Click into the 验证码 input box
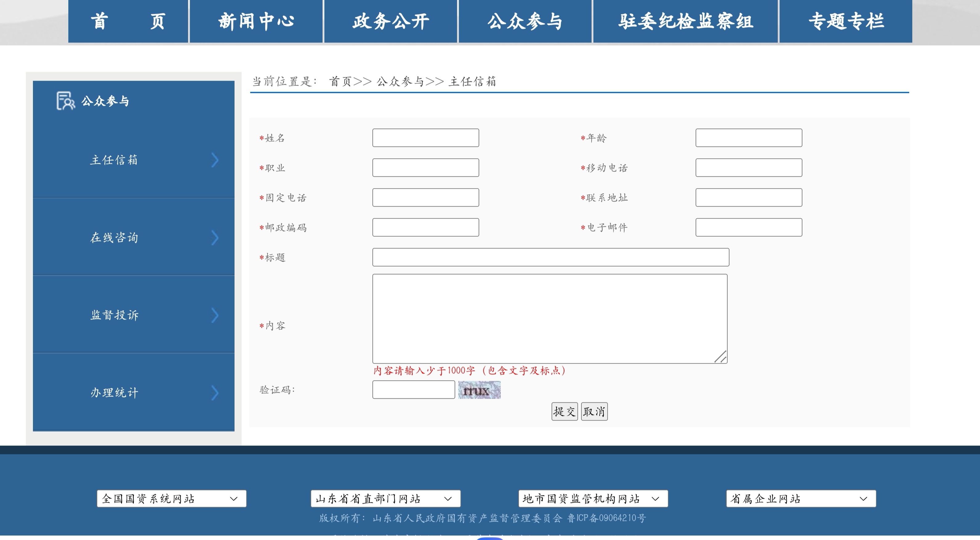 tap(414, 390)
